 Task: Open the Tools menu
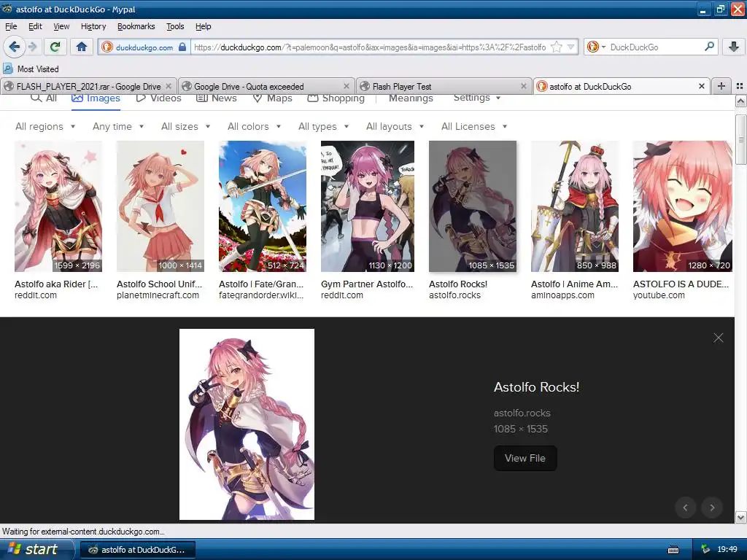click(175, 26)
